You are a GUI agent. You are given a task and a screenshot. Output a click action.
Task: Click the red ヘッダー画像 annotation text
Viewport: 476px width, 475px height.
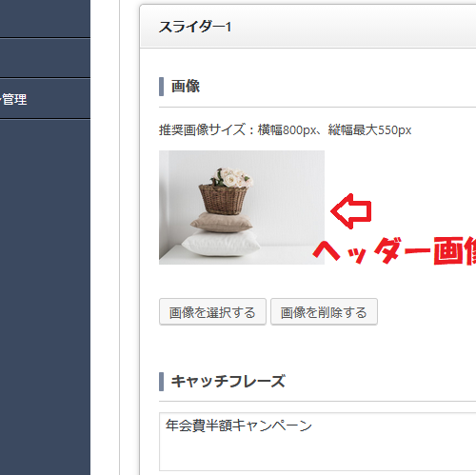click(x=394, y=250)
